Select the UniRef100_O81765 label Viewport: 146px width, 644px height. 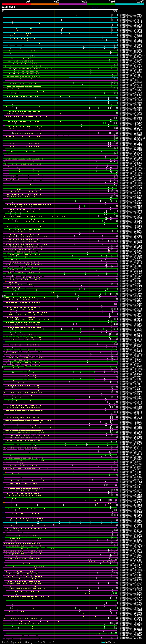131,276
